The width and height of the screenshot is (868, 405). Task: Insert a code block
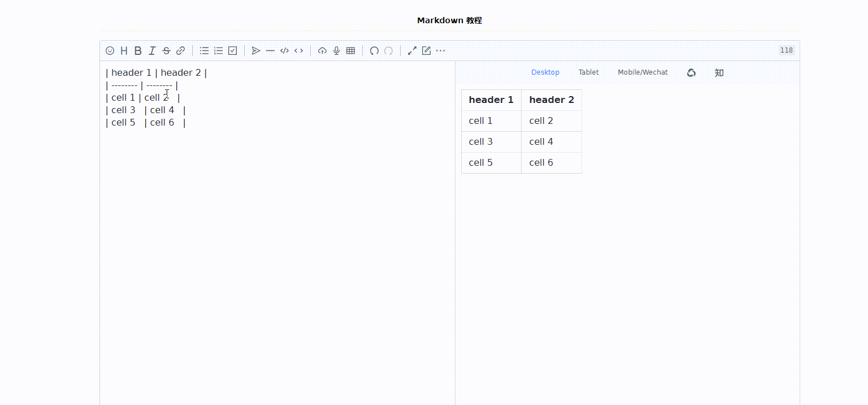coord(284,51)
